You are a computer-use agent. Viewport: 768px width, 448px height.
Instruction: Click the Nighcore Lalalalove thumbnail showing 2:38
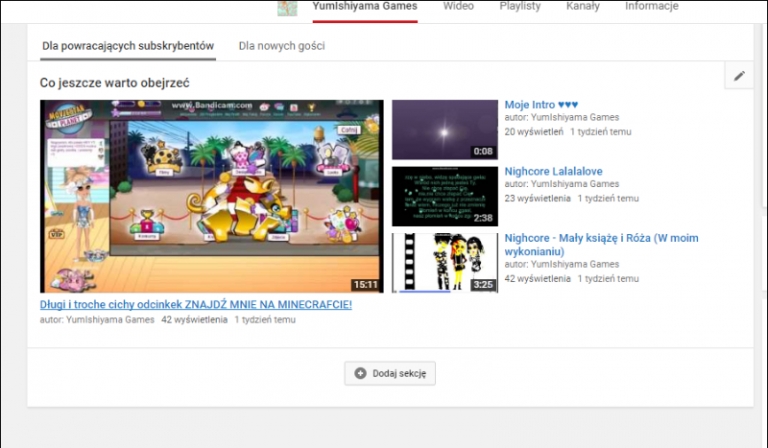(444, 196)
